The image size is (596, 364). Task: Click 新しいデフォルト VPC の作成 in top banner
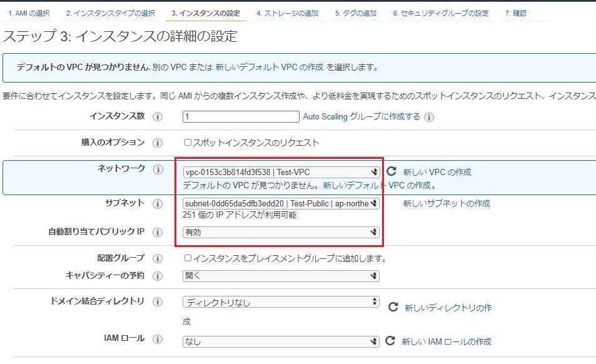269,68
